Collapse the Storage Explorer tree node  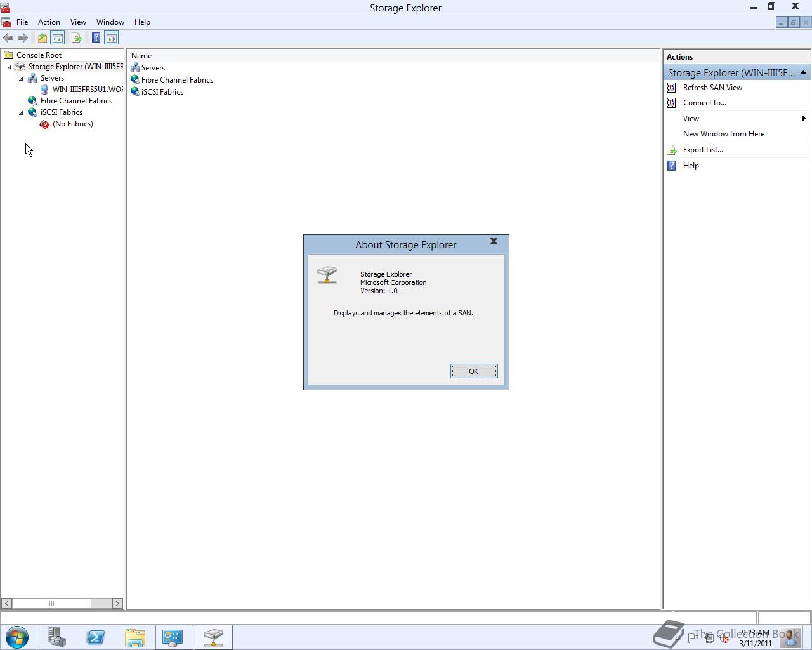pyautogui.click(x=9, y=67)
